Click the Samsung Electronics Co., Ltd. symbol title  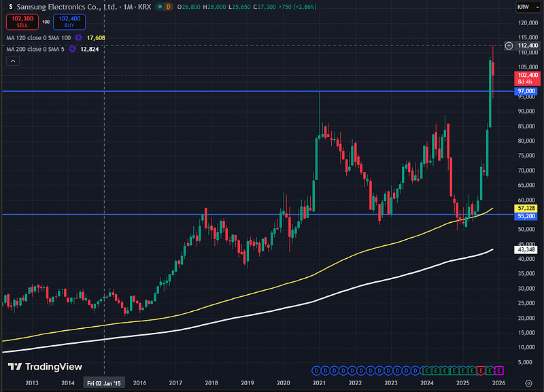click(x=67, y=7)
